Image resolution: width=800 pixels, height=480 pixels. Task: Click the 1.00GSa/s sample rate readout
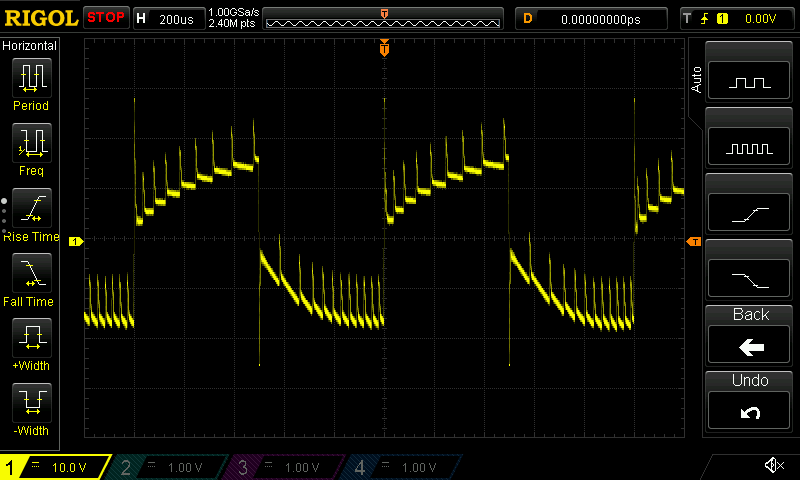234,12
